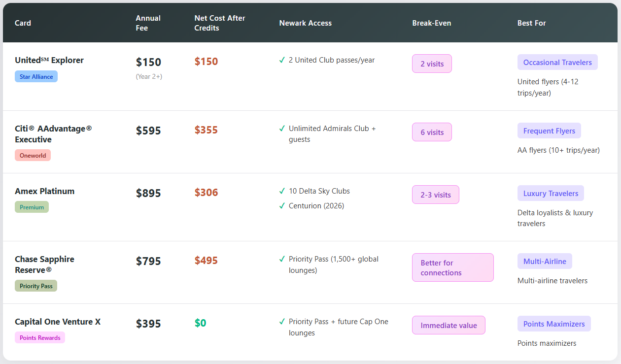
Task: Click the checkmark beside Priority Pass (1,500+ global lounges)
Action: 282,259
